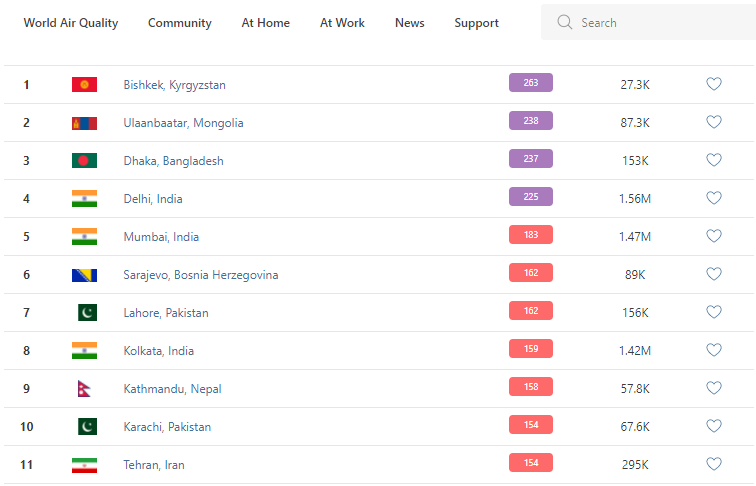Click heart icon in Lahore row

point(714,312)
